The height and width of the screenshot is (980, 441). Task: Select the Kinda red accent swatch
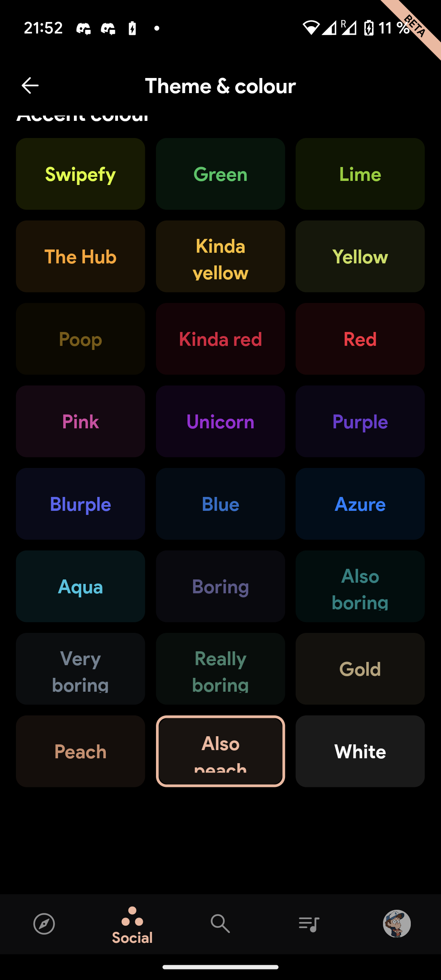tap(220, 339)
